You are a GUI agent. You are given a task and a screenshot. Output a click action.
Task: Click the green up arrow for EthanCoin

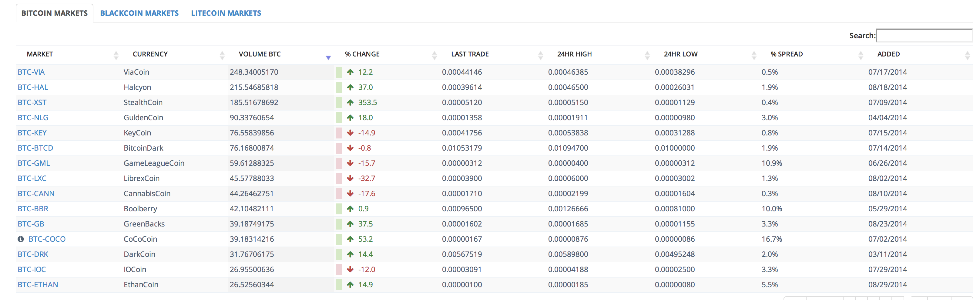tap(351, 285)
